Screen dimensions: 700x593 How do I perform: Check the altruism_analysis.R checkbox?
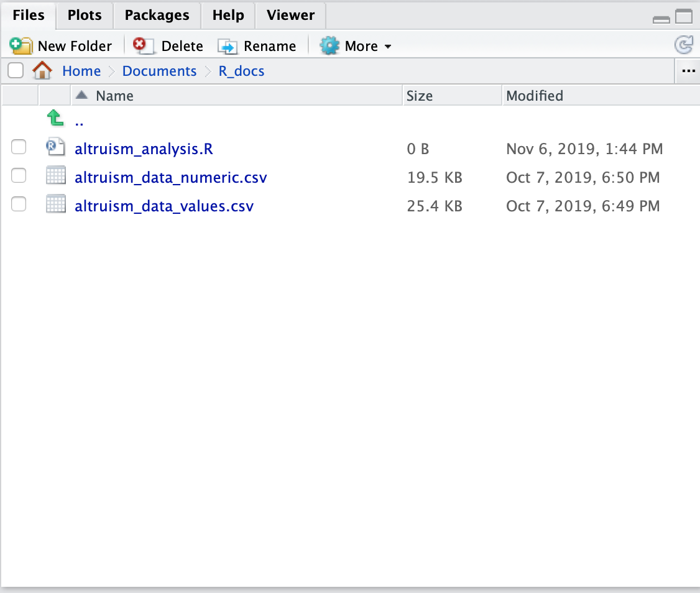pos(18,147)
